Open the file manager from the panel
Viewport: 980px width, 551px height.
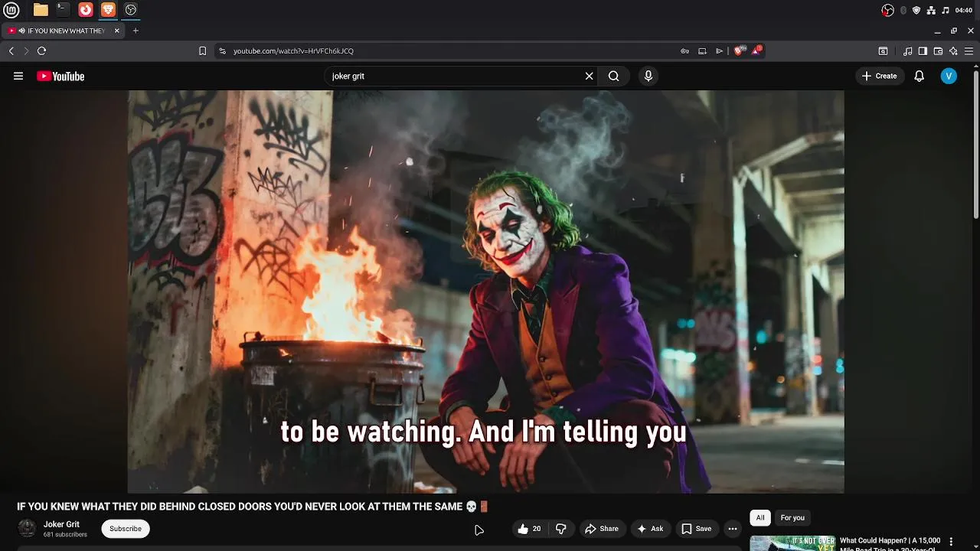point(41,10)
